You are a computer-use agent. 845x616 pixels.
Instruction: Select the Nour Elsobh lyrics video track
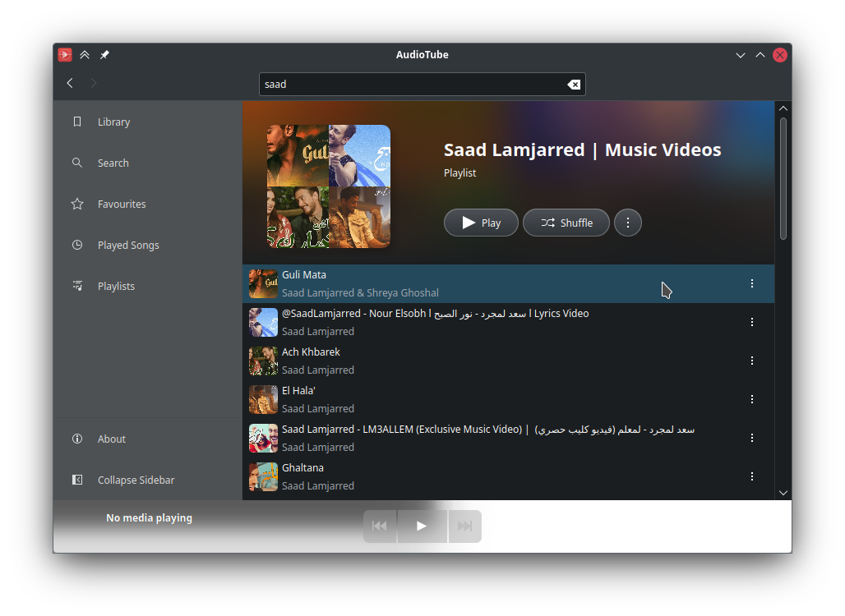pos(508,322)
